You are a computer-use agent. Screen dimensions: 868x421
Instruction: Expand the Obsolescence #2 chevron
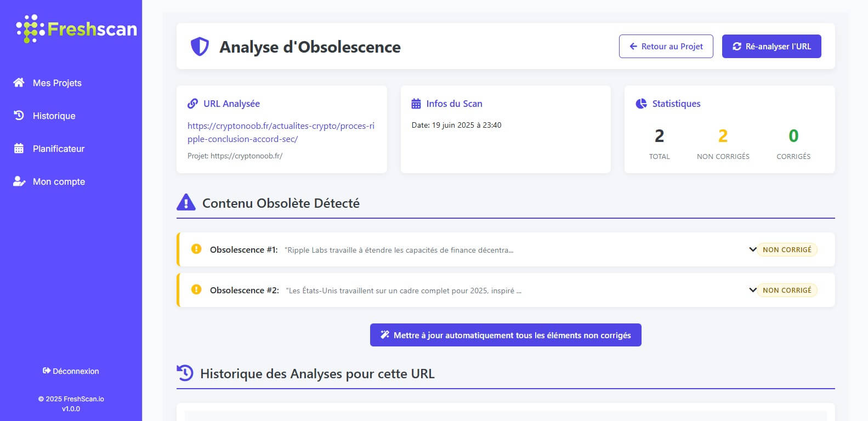pos(752,290)
